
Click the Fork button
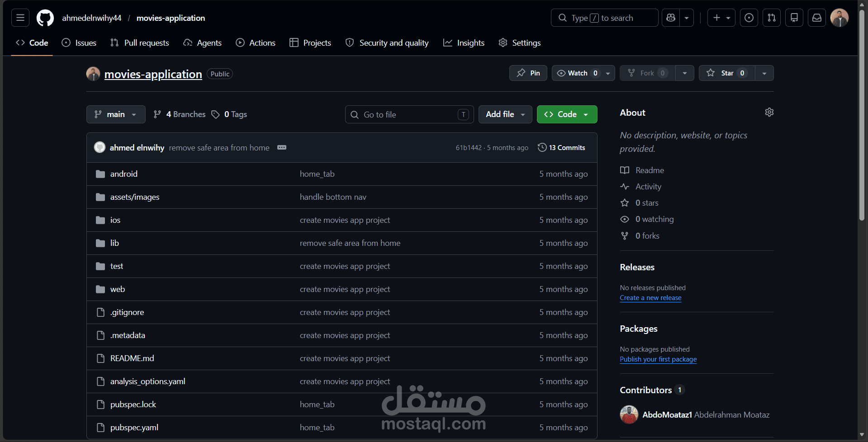(647, 73)
